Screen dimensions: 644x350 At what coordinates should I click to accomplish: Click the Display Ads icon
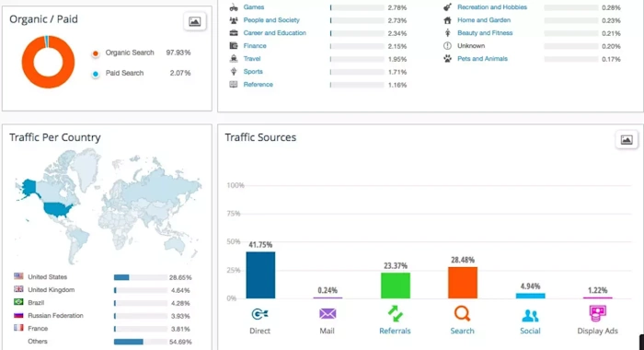tap(597, 314)
